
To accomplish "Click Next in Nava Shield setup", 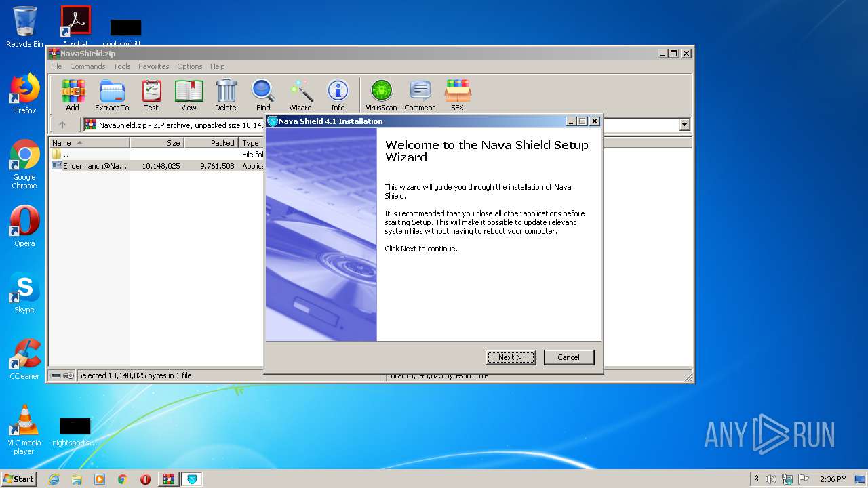I will tap(511, 357).
